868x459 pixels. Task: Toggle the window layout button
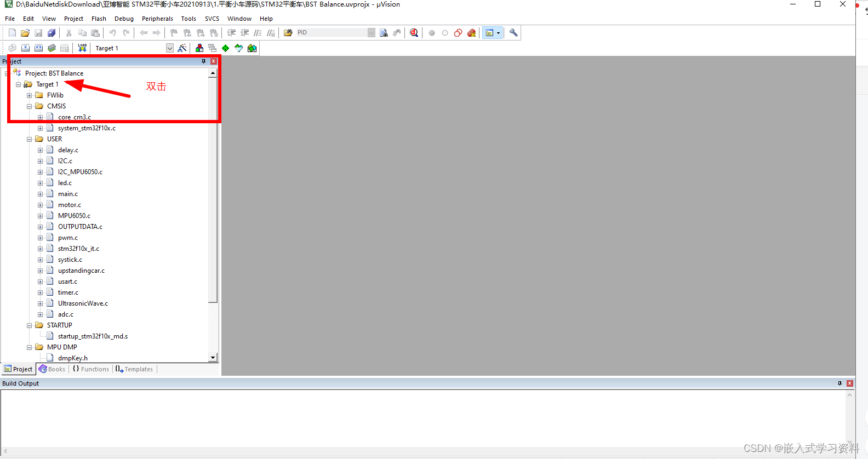pyautogui.click(x=489, y=33)
